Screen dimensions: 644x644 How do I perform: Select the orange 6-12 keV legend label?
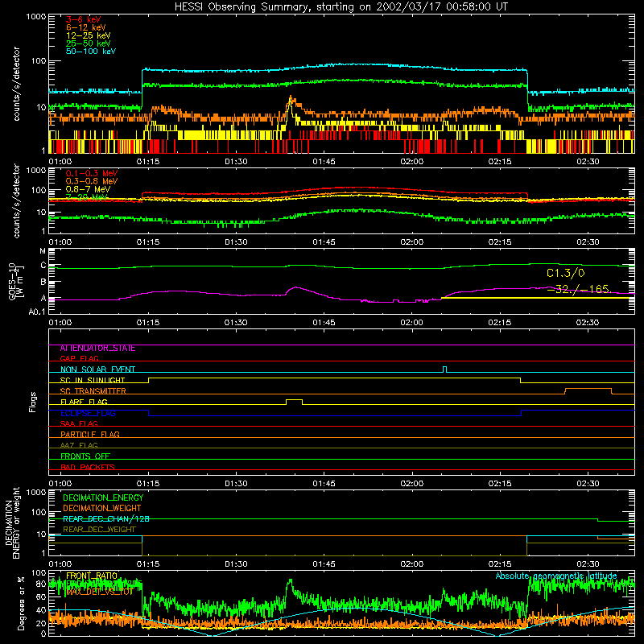tap(86, 27)
